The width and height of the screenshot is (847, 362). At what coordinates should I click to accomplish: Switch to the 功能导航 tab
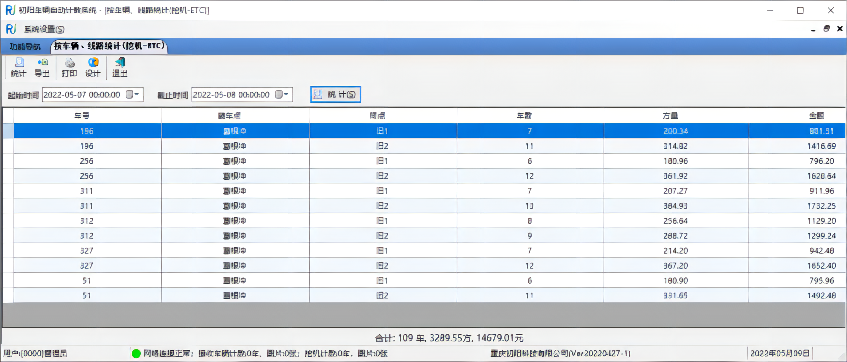point(25,46)
